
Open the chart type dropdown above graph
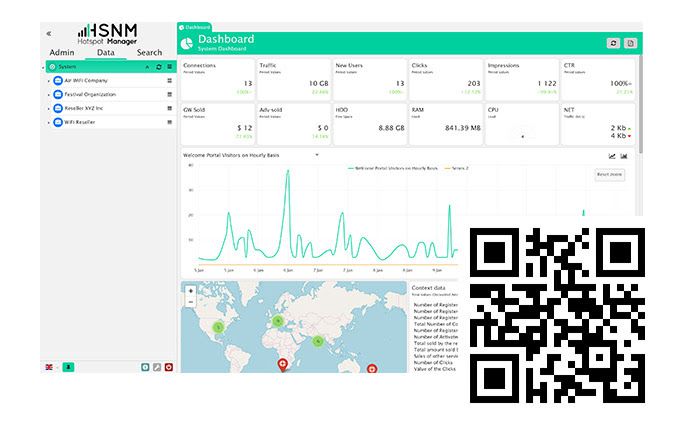(317, 156)
